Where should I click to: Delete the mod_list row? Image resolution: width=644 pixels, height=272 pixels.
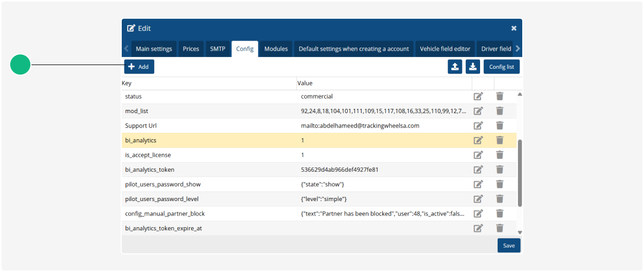tap(500, 111)
